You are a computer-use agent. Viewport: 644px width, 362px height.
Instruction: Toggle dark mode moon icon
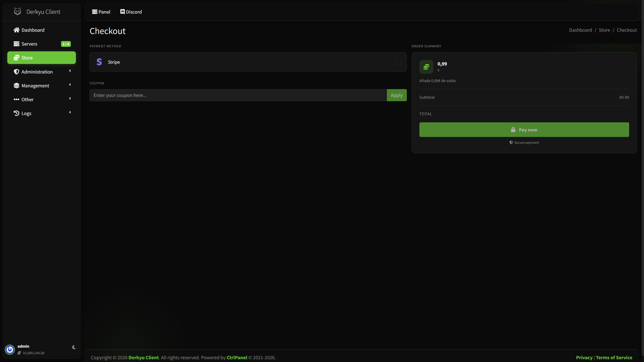[74, 347]
